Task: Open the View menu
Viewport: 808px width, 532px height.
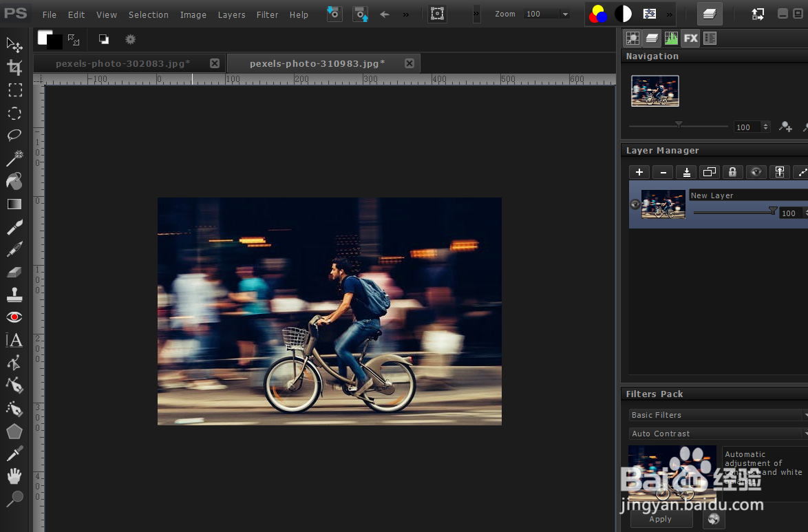Action: 107,15
